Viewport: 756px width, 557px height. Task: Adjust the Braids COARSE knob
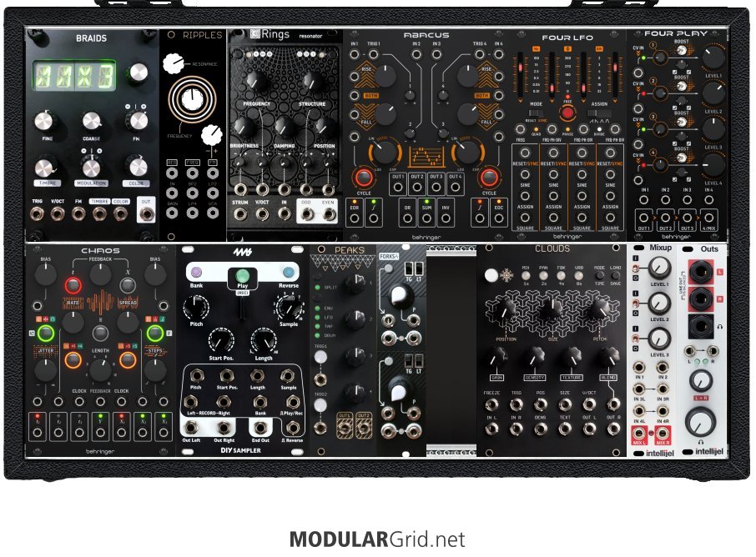(x=91, y=121)
